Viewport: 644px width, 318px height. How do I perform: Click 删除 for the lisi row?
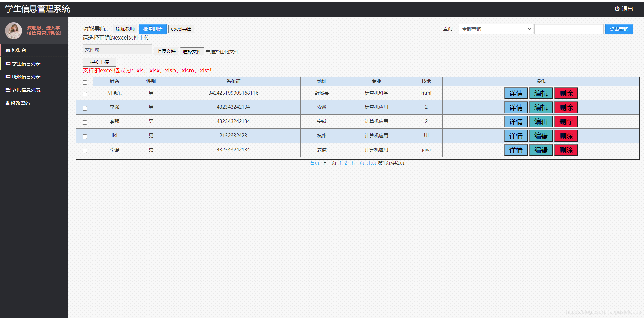(566, 136)
